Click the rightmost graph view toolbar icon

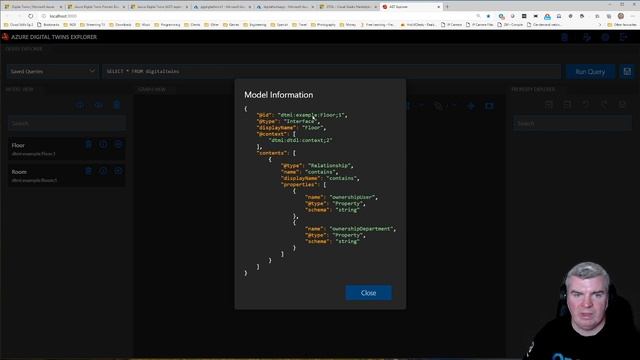489,106
